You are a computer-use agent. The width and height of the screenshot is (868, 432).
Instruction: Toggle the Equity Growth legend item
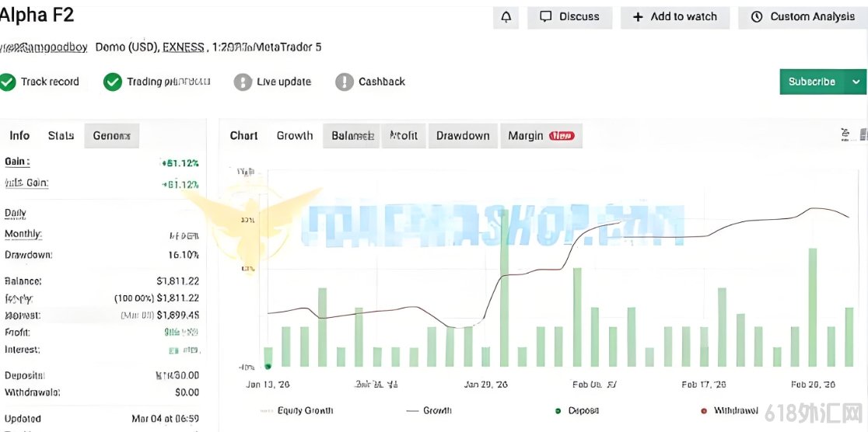(x=296, y=410)
